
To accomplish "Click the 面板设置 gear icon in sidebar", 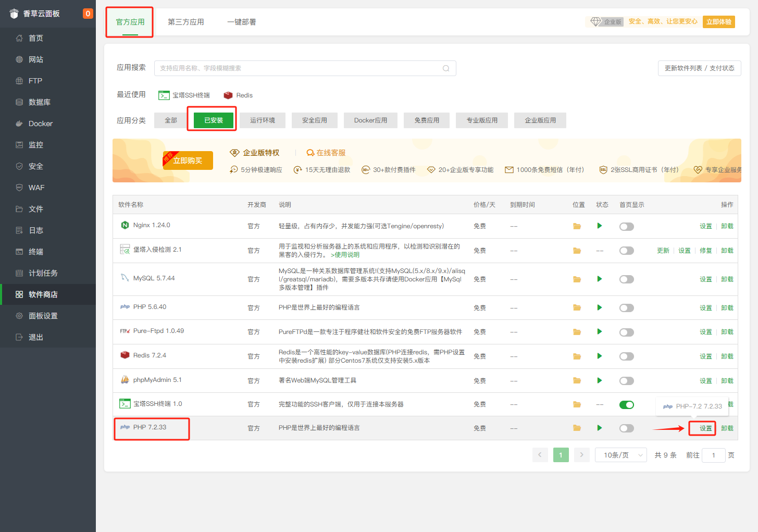I will pyautogui.click(x=19, y=316).
